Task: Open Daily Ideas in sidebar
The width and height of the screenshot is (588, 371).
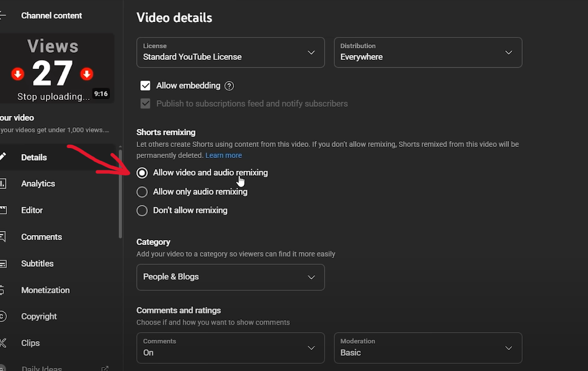Action: click(41, 368)
